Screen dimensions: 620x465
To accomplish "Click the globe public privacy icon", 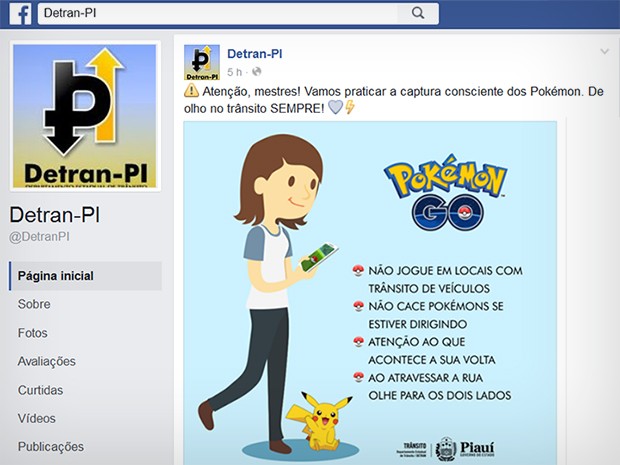I will point(257,72).
